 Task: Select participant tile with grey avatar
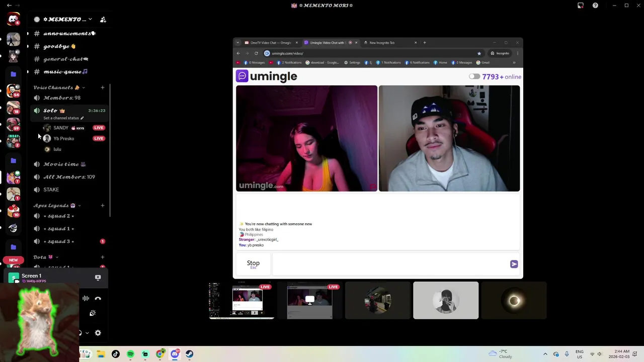446,300
